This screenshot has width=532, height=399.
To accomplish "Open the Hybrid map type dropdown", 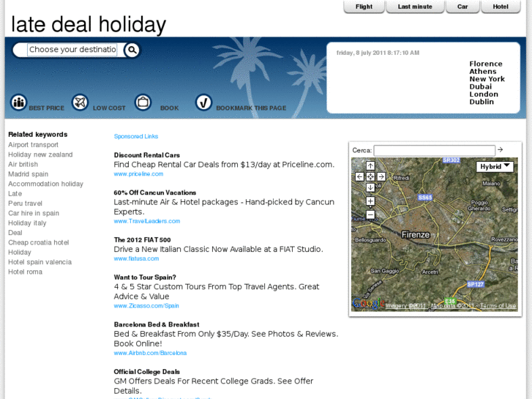I will (x=495, y=166).
